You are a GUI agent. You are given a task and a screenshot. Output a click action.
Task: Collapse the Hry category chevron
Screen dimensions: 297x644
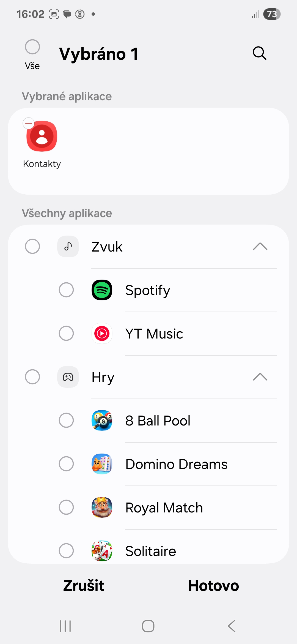click(x=260, y=377)
